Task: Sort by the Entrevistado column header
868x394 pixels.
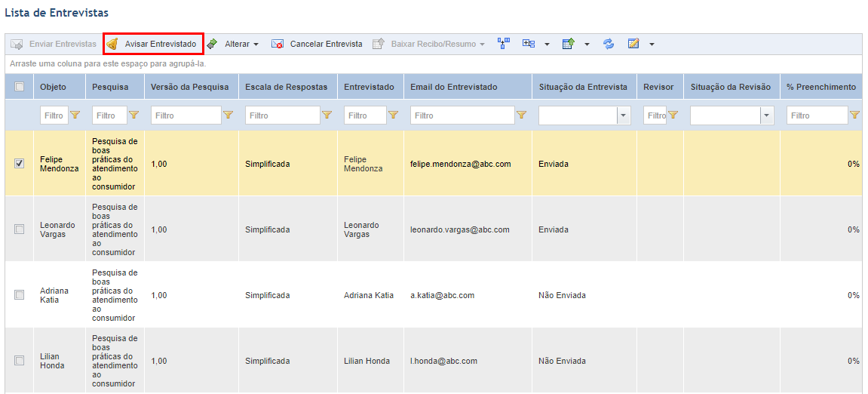Action: click(x=370, y=87)
